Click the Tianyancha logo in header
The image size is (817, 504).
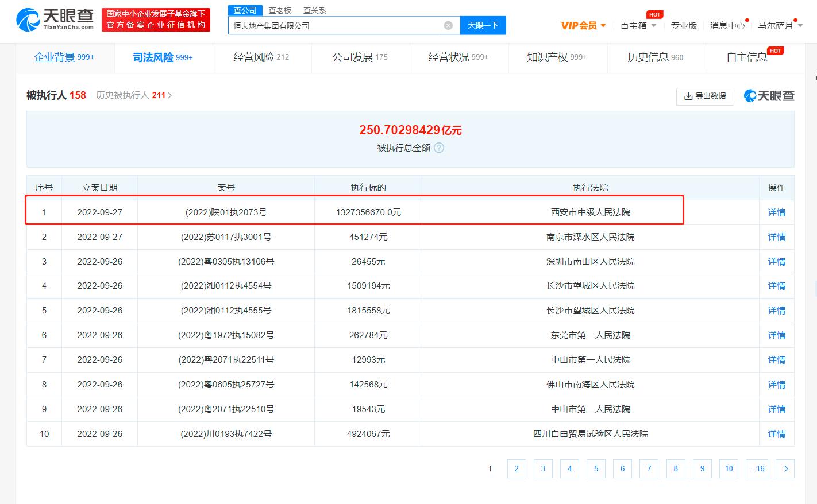pyautogui.click(x=56, y=20)
